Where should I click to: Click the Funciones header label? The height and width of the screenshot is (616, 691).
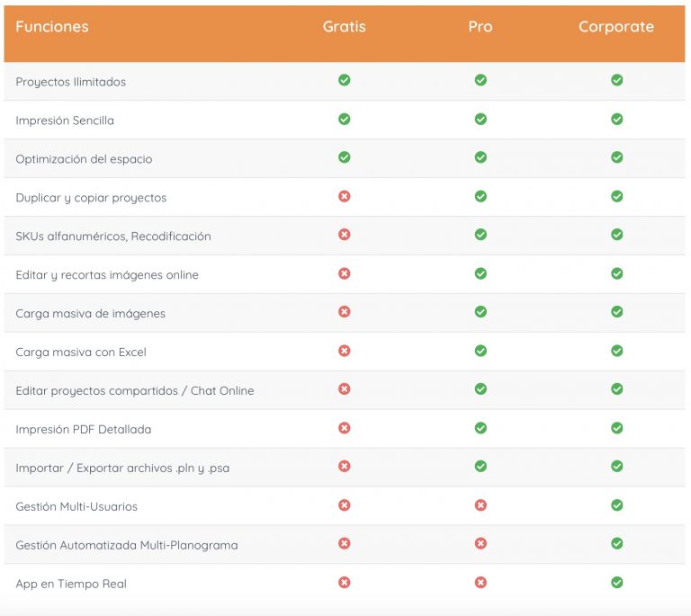[x=52, y=27]
